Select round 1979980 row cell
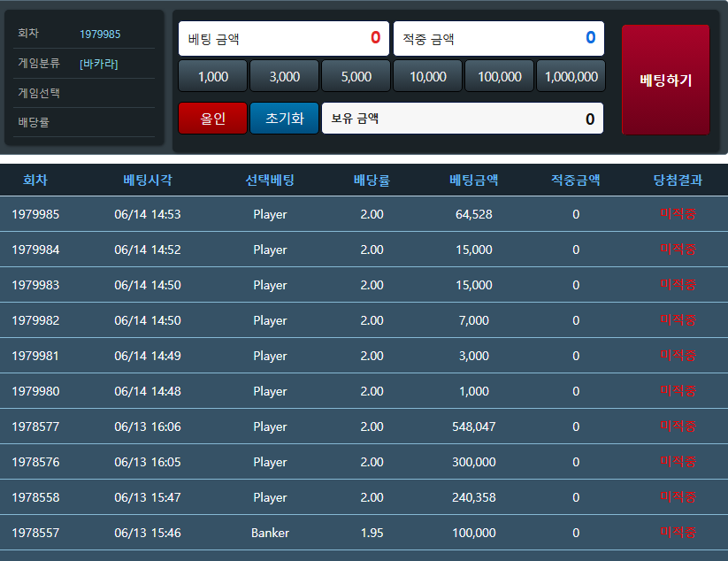This screenshot has width=728, height=561. tap(35, 391)
